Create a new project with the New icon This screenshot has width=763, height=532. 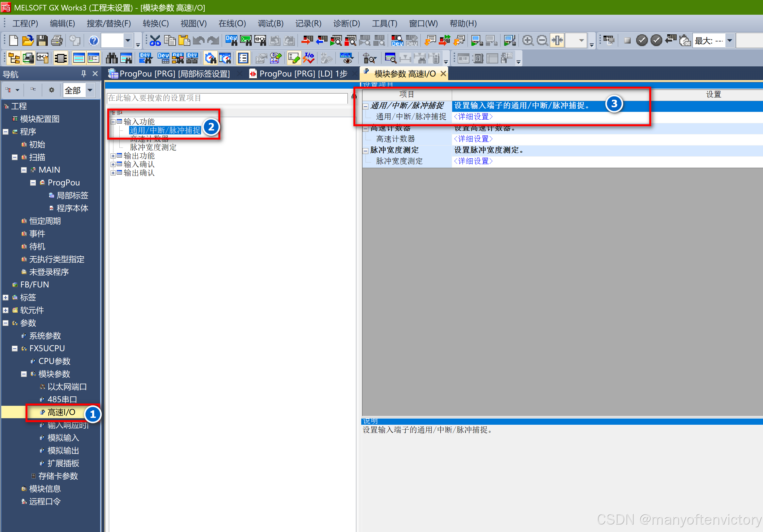14,41
